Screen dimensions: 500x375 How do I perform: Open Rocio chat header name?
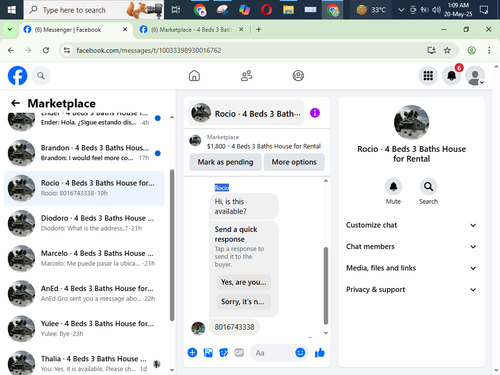tap(246, 113)
